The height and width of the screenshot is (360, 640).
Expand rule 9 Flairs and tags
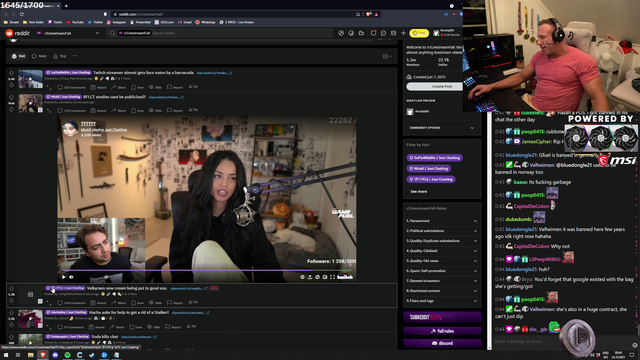(442, 301)
